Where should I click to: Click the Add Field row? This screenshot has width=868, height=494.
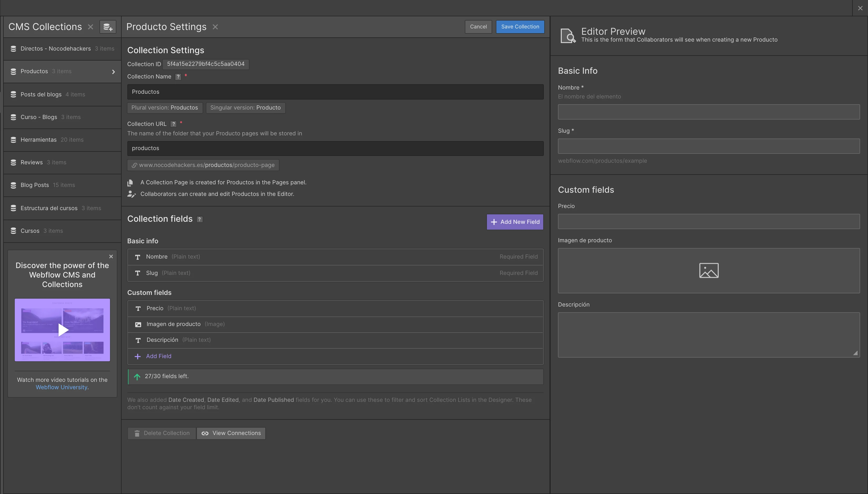(x=159, y=356)
